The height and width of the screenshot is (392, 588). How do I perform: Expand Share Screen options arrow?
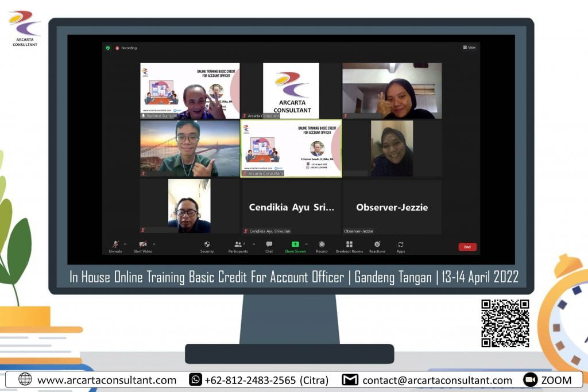[x=306, y=244]
